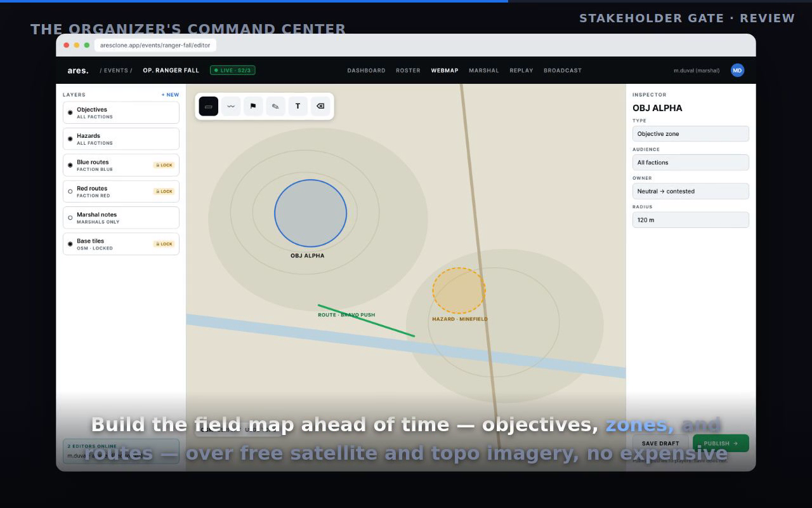The height and width of the screenshot is (508, 812).
Task: Select the Hazards layer name
Action: (89, 136)
